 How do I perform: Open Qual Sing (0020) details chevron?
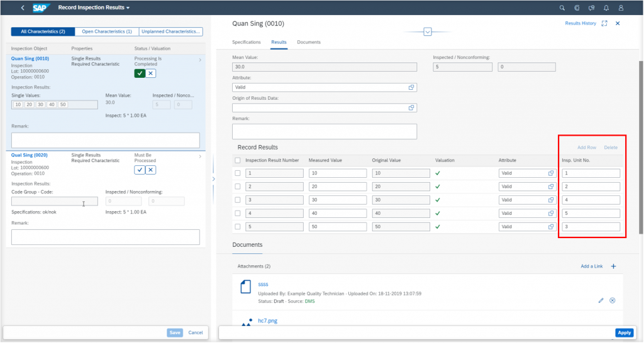coord(200,156)
